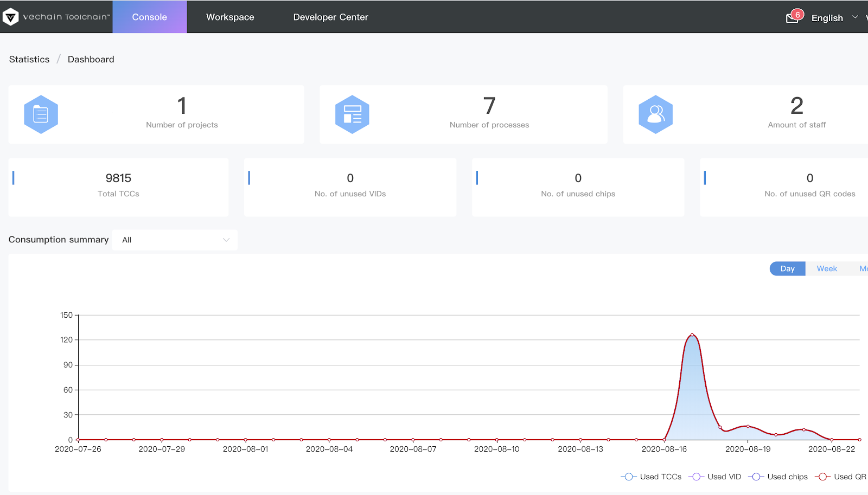The image size is (868, 495).
Task: Toggle Used TCCs legend series
Action: (x=651, y=477)
